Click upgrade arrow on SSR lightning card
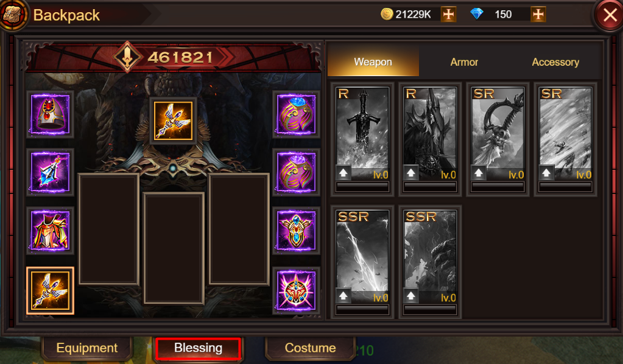This screenshot has height=364, width=623. pyautogui.click(x=343, y=296)
